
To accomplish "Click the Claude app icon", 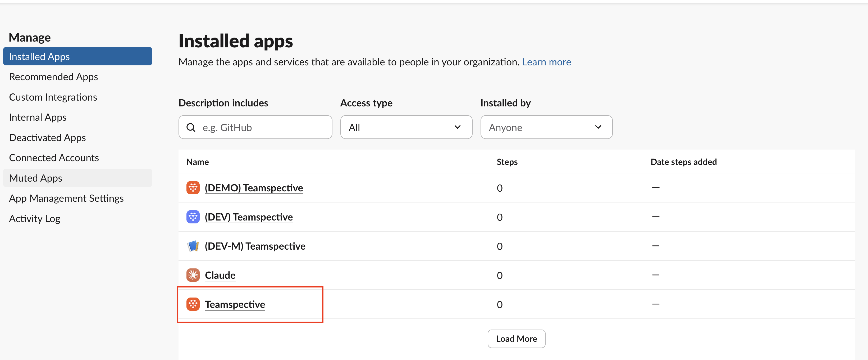I will [193, 275].
